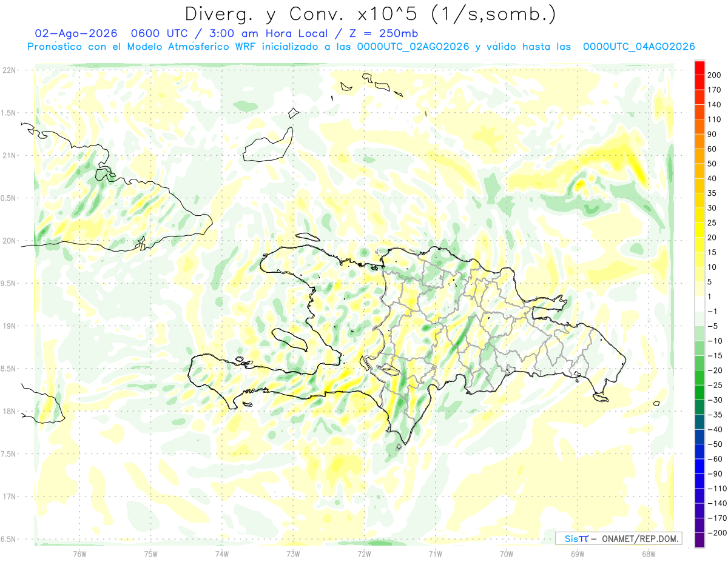Click the '1.5N' latitude axis label
The width and height of the screenshot is (728, 562).
(8, 113)
